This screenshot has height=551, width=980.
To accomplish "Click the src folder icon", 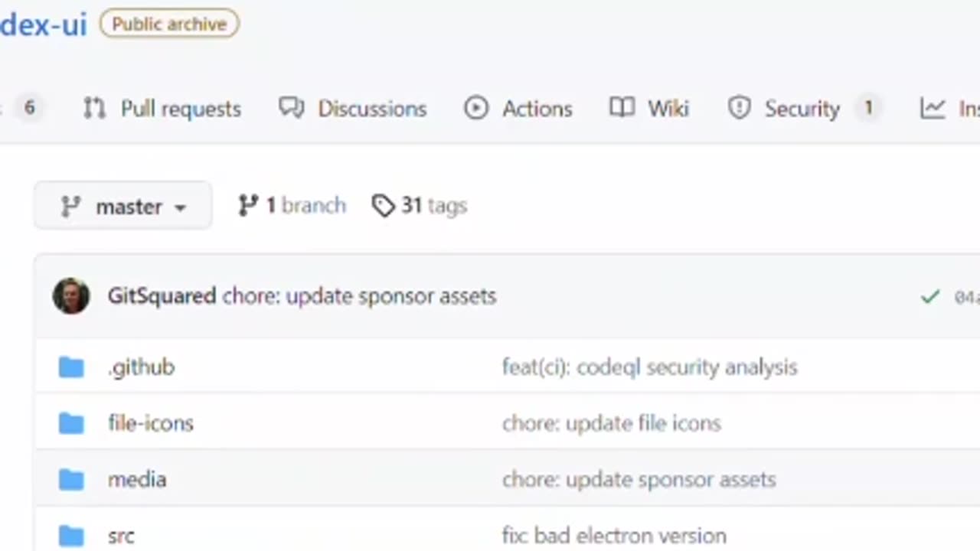I will tap(71, 536).
